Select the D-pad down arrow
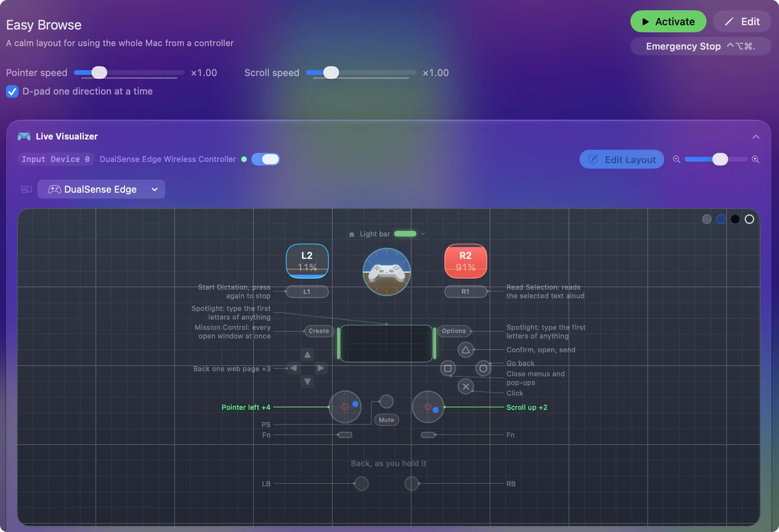Screen dimensions: 779x532 [307, 382]
